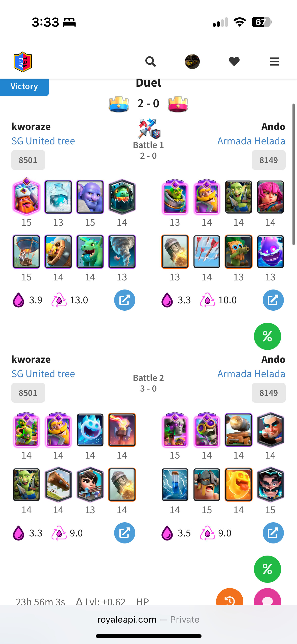297x644 pixels.
Task: Tap the Victory label tag
Action: (x=24, y=87)
